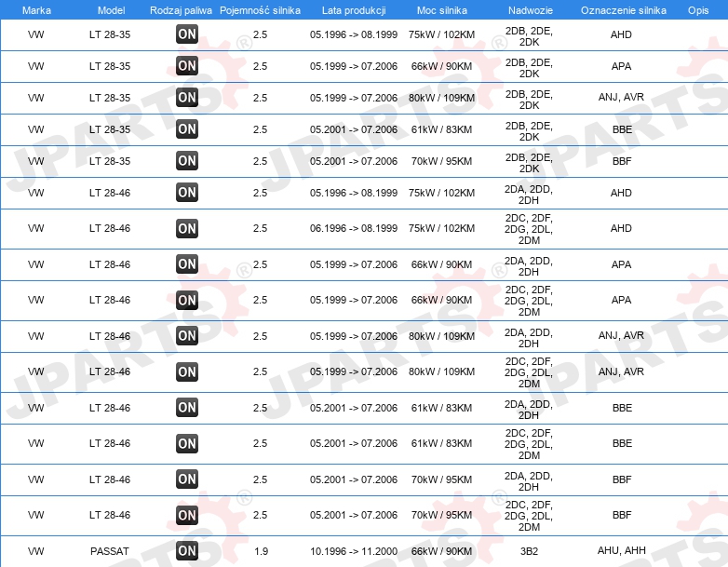The image size is (728, 567).
Task: Click 80kW / 109KM in the LT 28-35 row
Action: 441,98
